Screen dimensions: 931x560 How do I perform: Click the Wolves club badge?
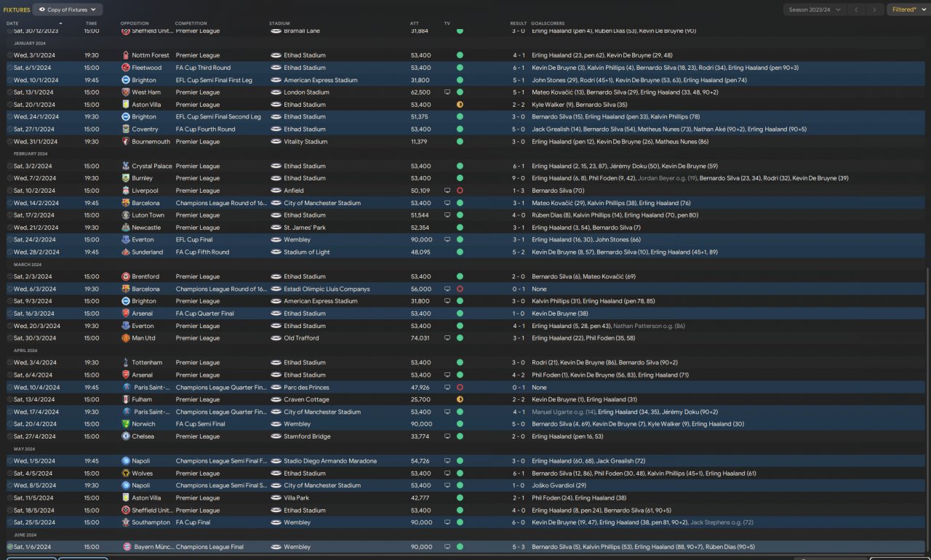126,473
